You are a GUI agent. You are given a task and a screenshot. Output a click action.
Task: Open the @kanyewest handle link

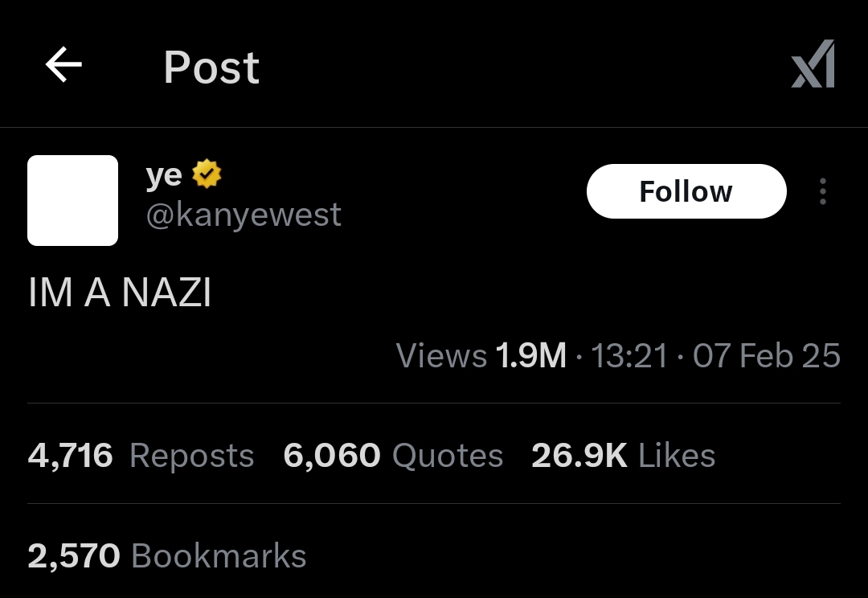click(244, 215)
